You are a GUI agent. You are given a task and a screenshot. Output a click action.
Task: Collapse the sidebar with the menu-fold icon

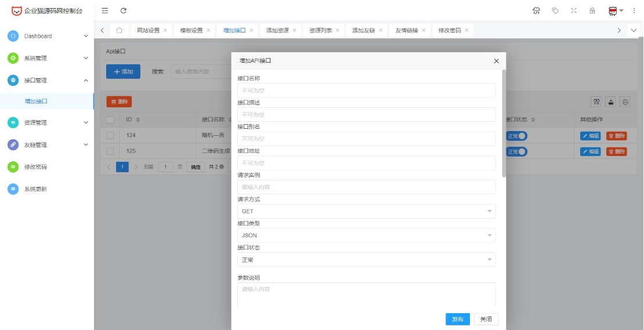[x=104, y=11]
